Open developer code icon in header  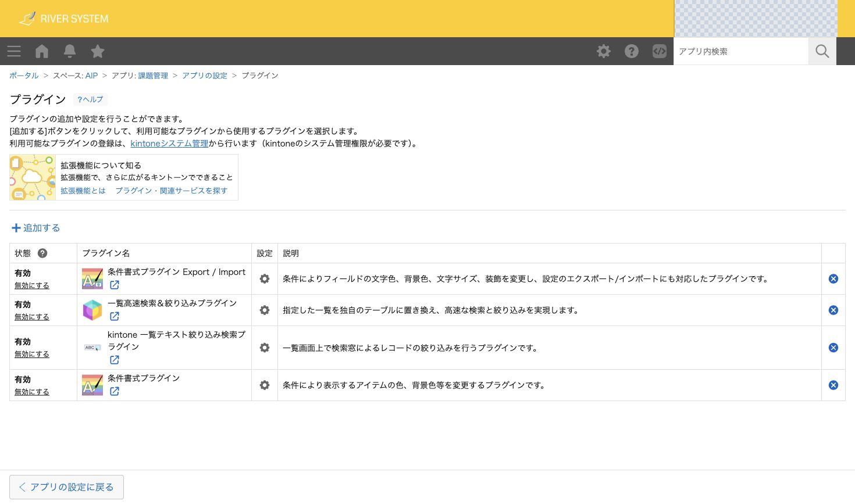[660, 51]
